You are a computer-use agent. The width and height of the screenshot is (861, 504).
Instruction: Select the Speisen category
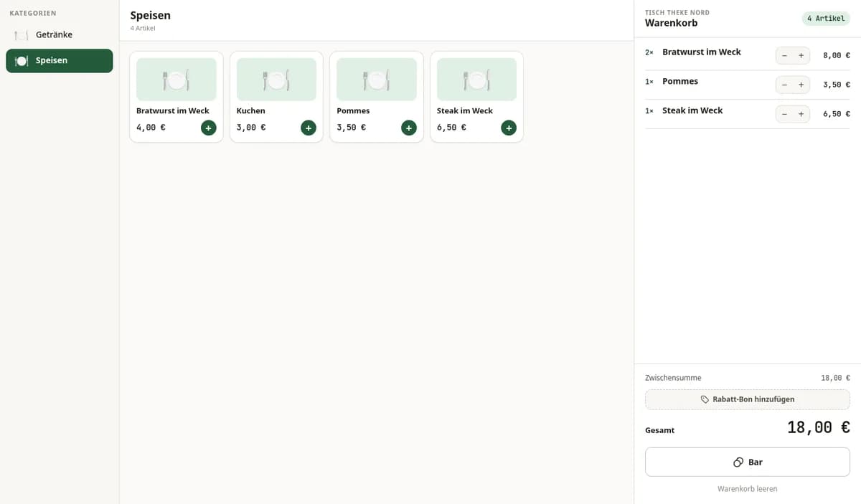tap(59, 61)
